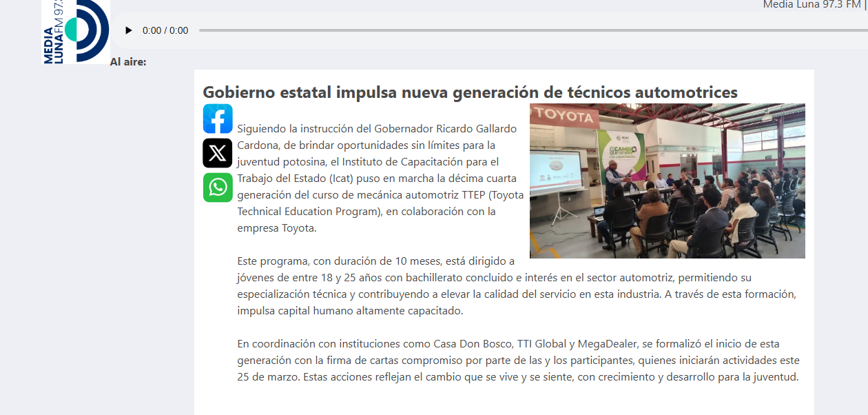Image resolution: width=868 pixels, height=415 pixels.
Task: Click the paragraph beginning "En coordinación con instituciones"
Action: (518, 361)
